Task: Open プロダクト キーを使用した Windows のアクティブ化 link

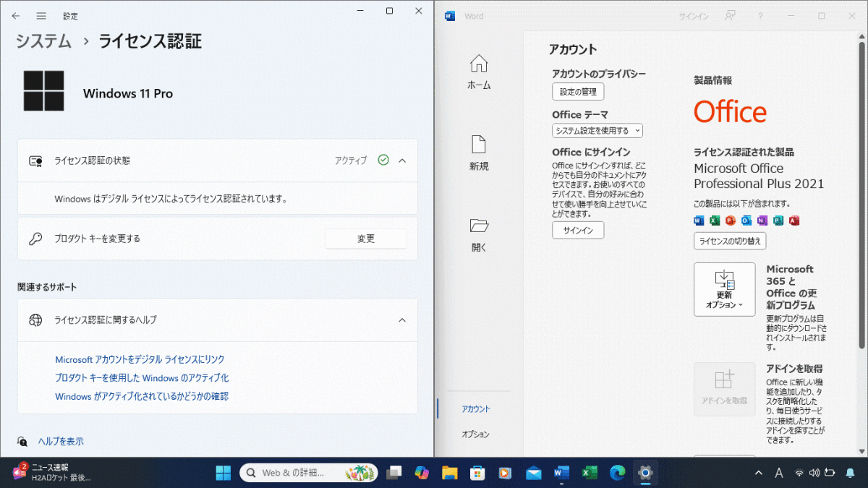Action: 142,378
